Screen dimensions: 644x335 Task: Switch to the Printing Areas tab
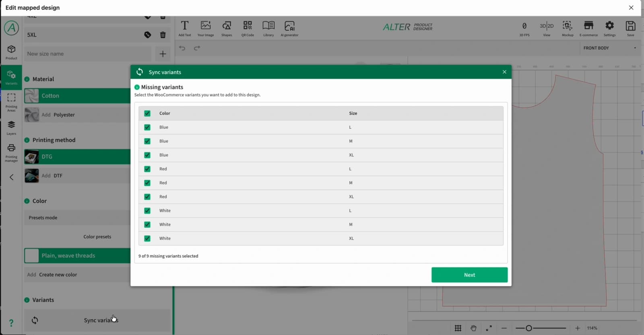[x=11, y=102]
